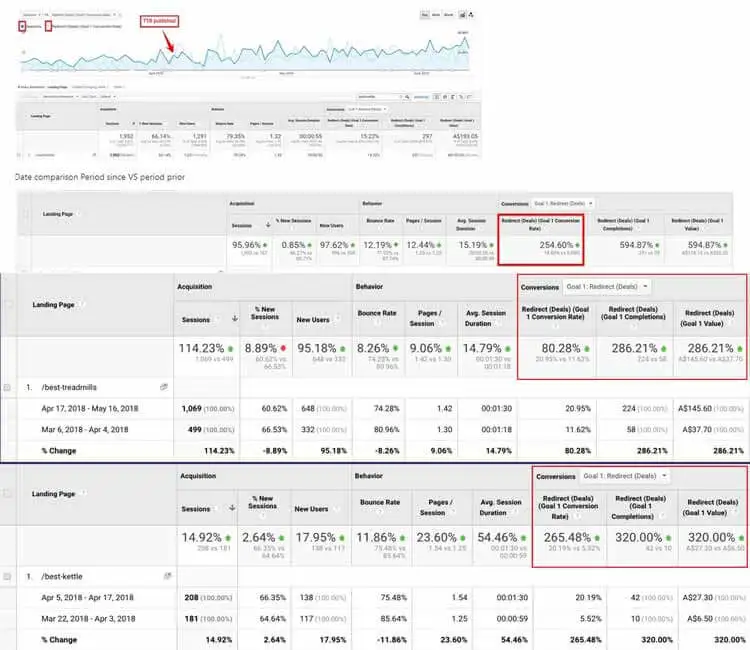The height and width of the screenshot is (650, 750).
Task: Tick header checkbox in /best-kettle table
Action: 7,494
